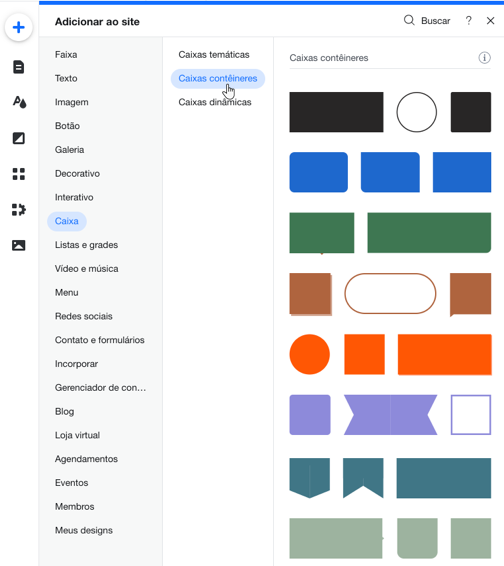This screenshot has height=566, width=504.
Task: Add the orange circle container box
Action: coord(309,354)
